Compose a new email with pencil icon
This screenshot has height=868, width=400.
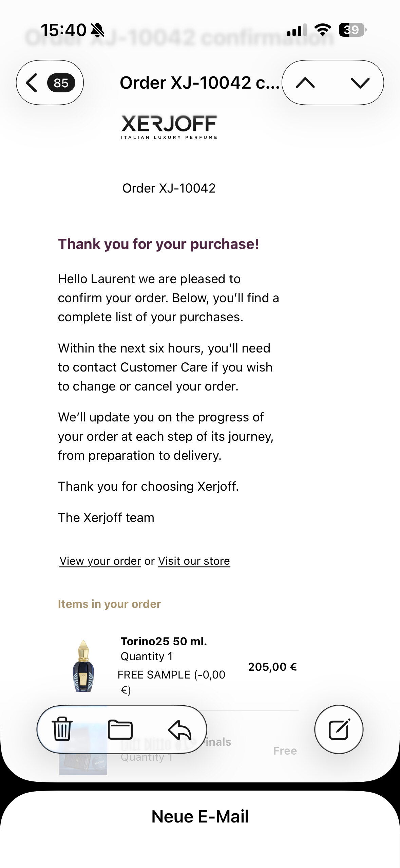click(339, 729)
